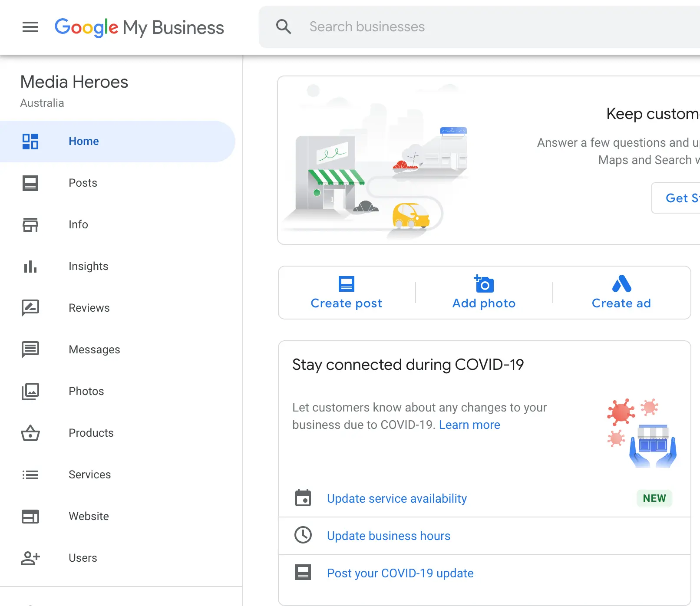Click the Posts sidebar icon
700x606 pixels.
pyautogui.click(x=30, y=183)
